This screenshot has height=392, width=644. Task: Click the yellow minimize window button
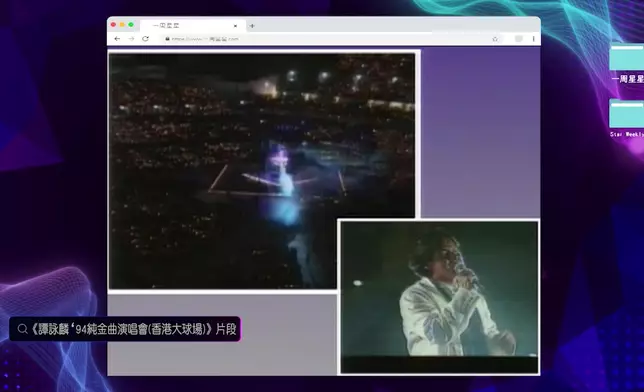coord(122,25)
